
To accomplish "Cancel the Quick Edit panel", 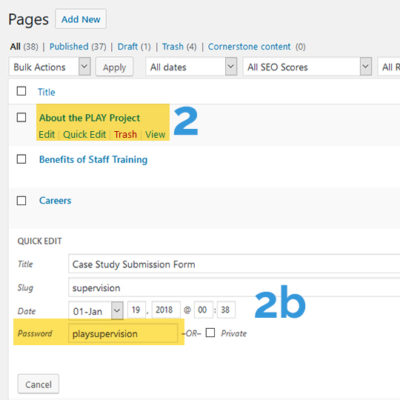I will [x=38, y=384].
